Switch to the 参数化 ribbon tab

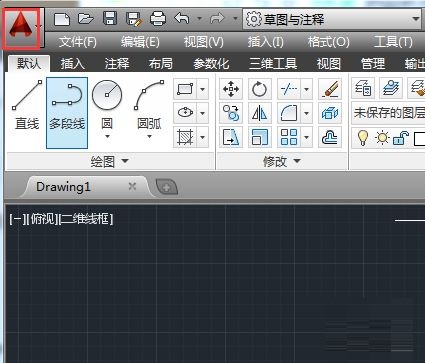click(x=211, y=64)
